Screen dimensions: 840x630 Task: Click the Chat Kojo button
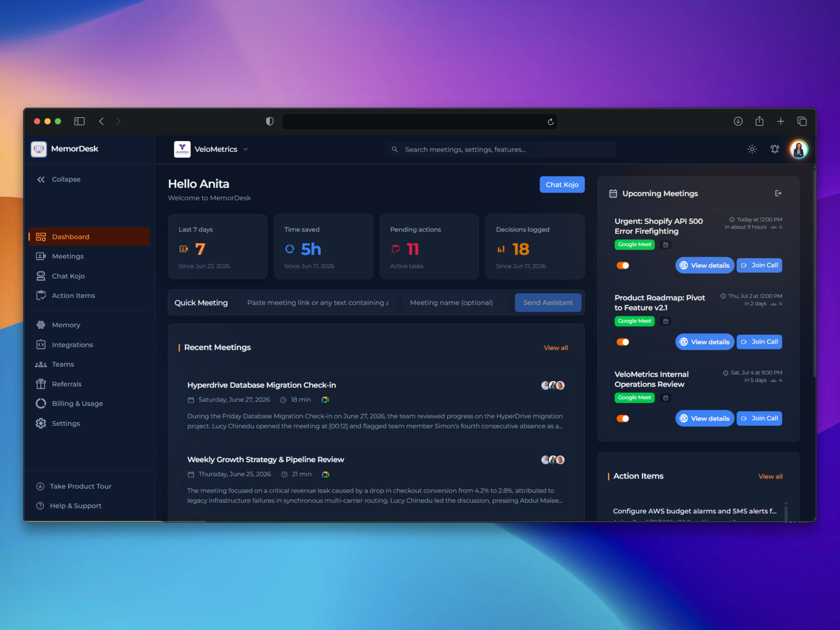[x=562, y=185]
